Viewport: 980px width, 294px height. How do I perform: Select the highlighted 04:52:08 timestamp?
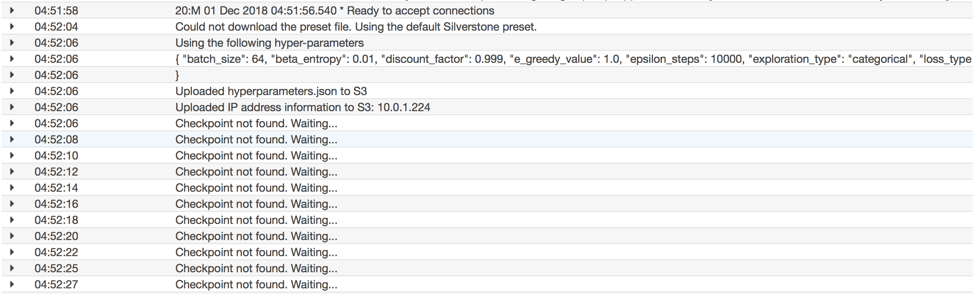(x=56, y=140)
